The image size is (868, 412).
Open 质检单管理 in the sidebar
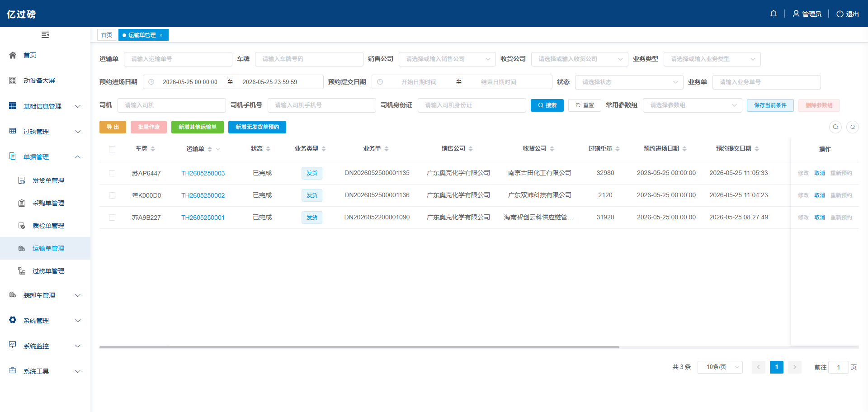[x=45, y=226]
